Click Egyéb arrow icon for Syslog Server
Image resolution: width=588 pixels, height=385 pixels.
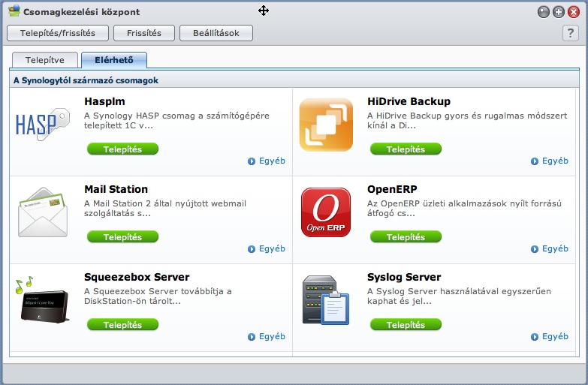click(535, 337)
